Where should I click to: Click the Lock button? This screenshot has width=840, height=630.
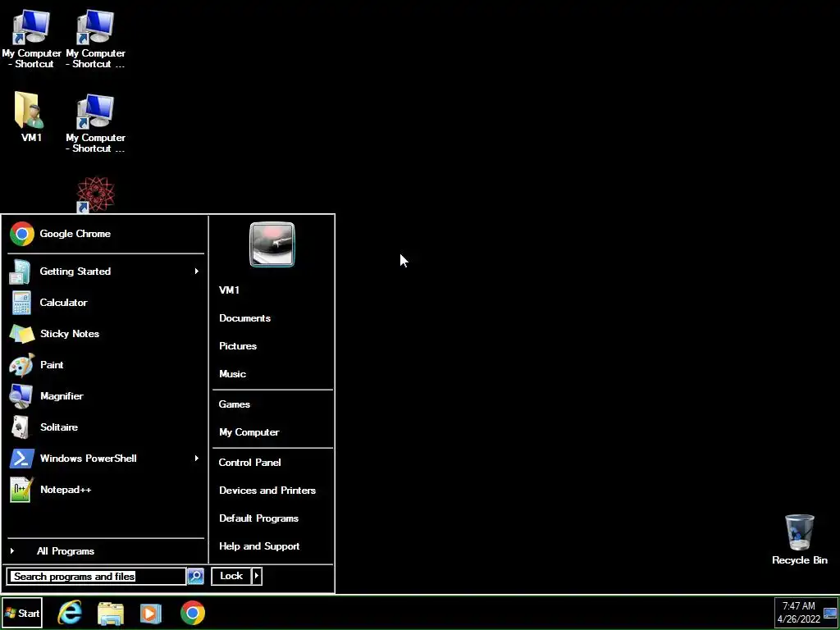pos(231,577)
